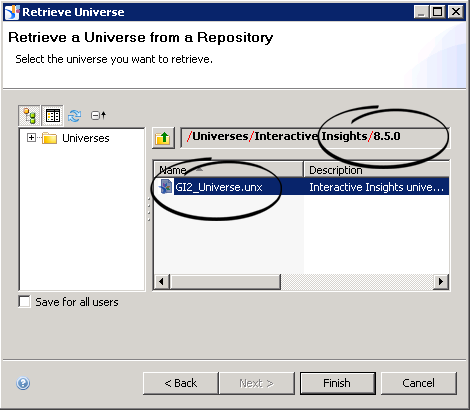Click the Cancel button
The image size is (470, 410).
click(418, 383)
